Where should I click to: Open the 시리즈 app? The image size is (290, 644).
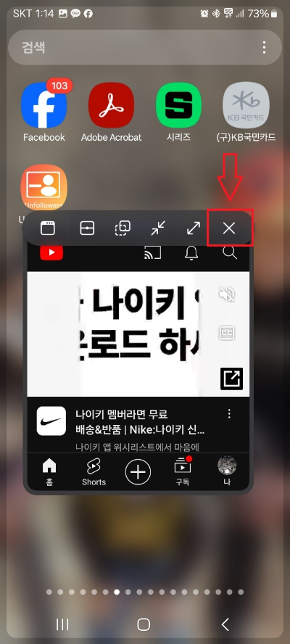178,105
